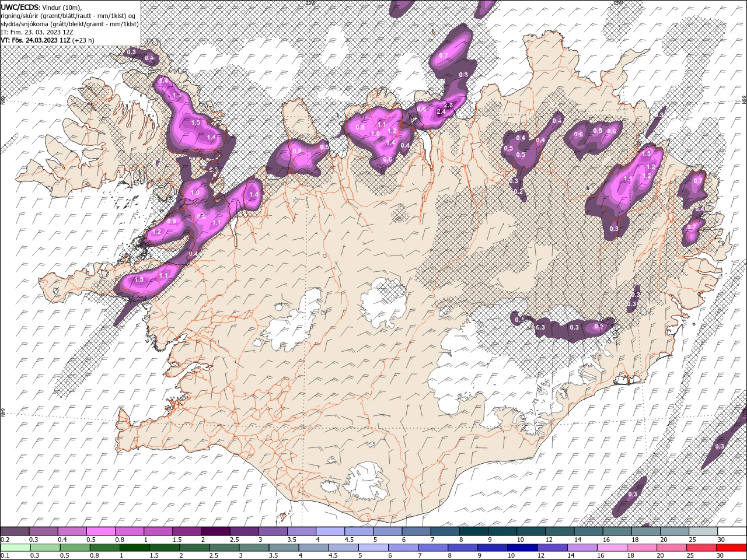Select the snowfall scale swatch for 25–30 mm
The height and width of the screenshot is (560, 747).
pos(703,531)
